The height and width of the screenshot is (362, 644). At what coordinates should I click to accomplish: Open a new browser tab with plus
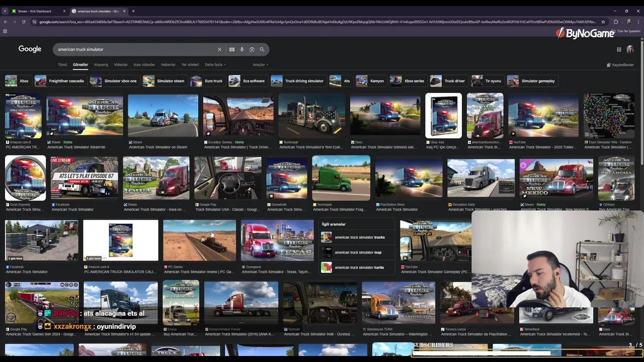click(x=133, y=11)
